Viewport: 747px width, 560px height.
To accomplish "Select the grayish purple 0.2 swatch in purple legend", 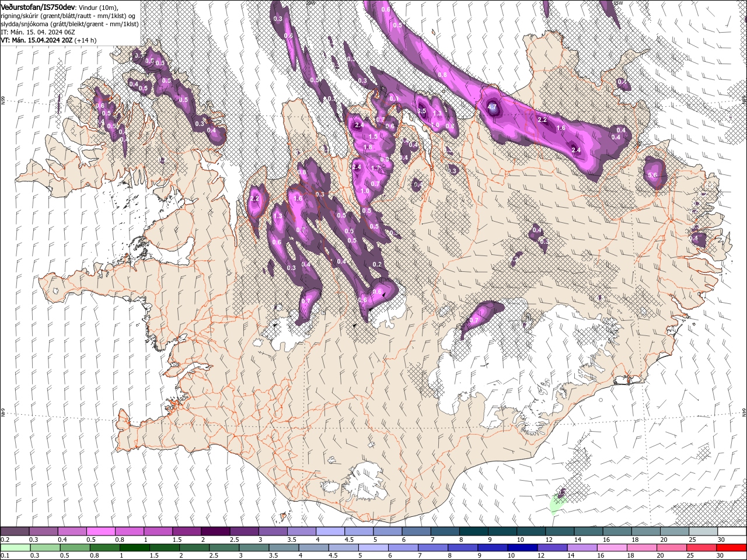I will pos(15,531).
